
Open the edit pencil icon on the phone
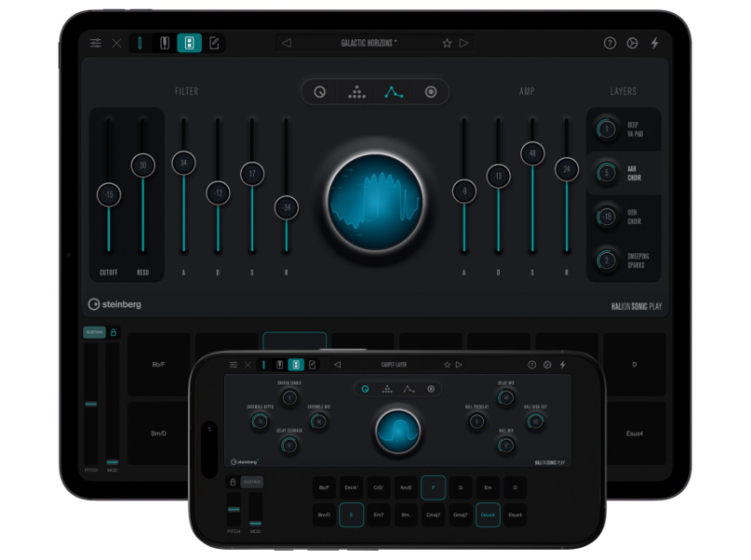pos(312,365)
